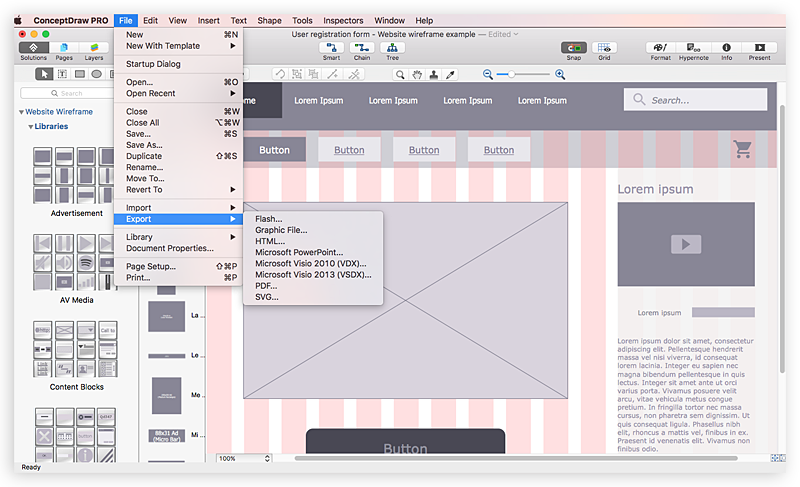The height and width of the screenshot is (487, 800).
Task: Click the zoom out magnifier
Action: (x=488, y=74)
